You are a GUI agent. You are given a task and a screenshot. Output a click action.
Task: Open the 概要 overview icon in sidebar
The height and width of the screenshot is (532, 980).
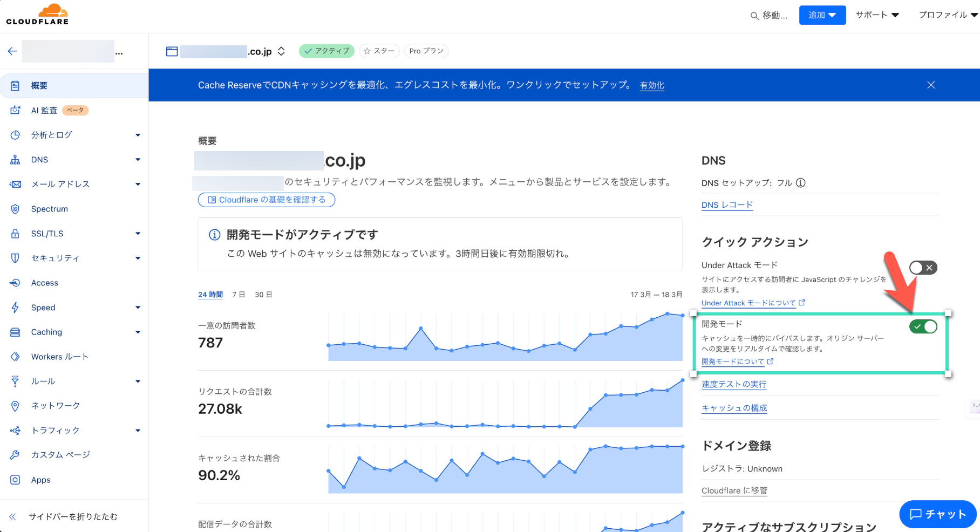pos(15,86)
